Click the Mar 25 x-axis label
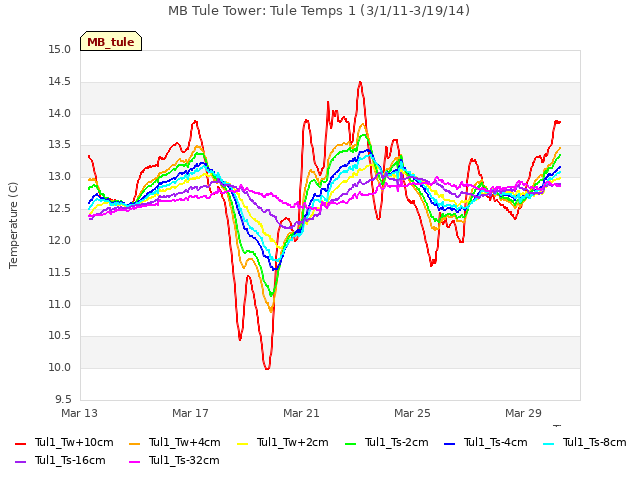The height and width of the screenshot is (480, 640). (x=412, y=413)
